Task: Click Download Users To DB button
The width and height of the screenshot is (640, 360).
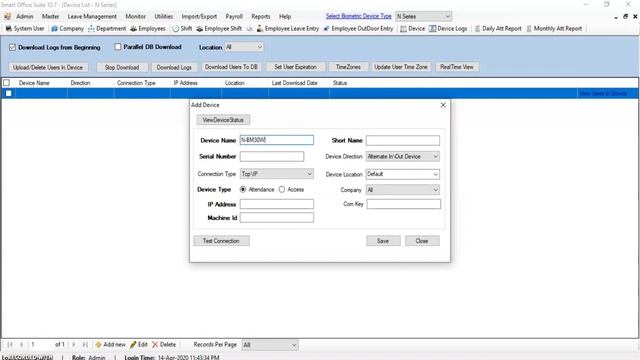Action: click(x=231, y=67)
